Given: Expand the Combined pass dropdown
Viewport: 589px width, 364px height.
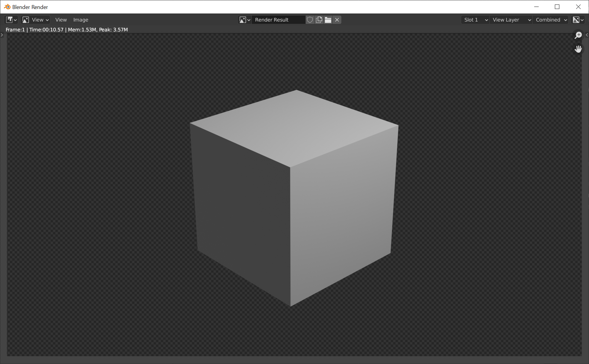Looking at the screenshot, I should 551,20.
